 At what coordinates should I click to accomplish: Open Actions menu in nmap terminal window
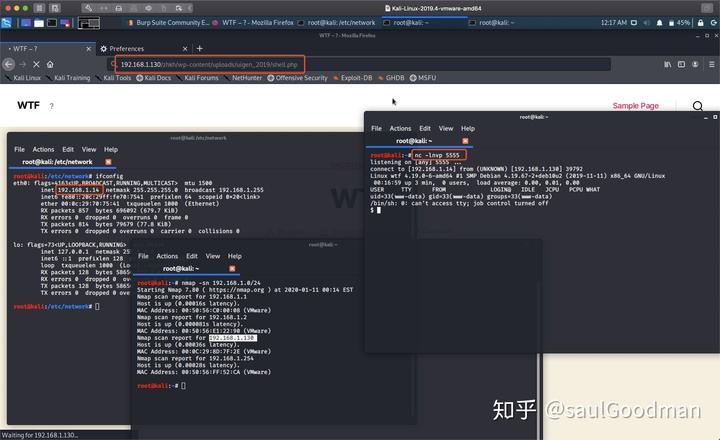tap(167, 256)
